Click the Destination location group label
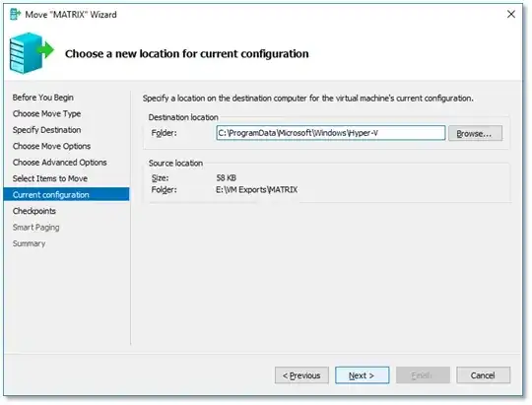Screen dimensions: 532x405 (x=183, y=117)
